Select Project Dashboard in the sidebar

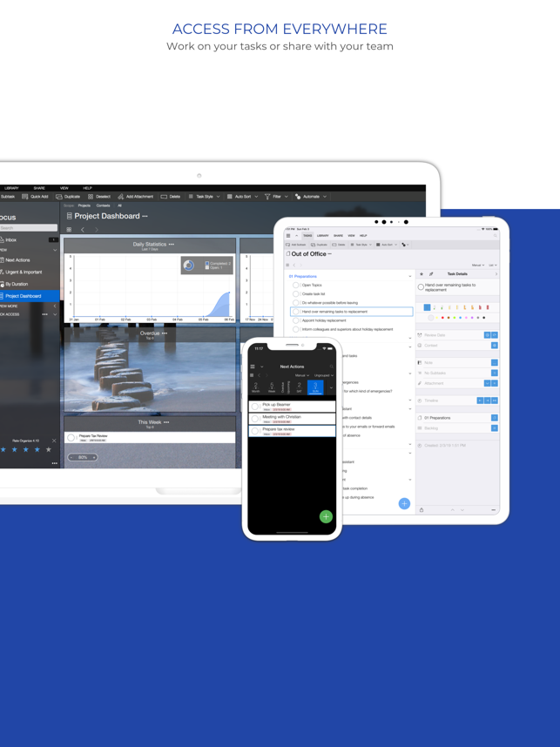pos(24,296)
